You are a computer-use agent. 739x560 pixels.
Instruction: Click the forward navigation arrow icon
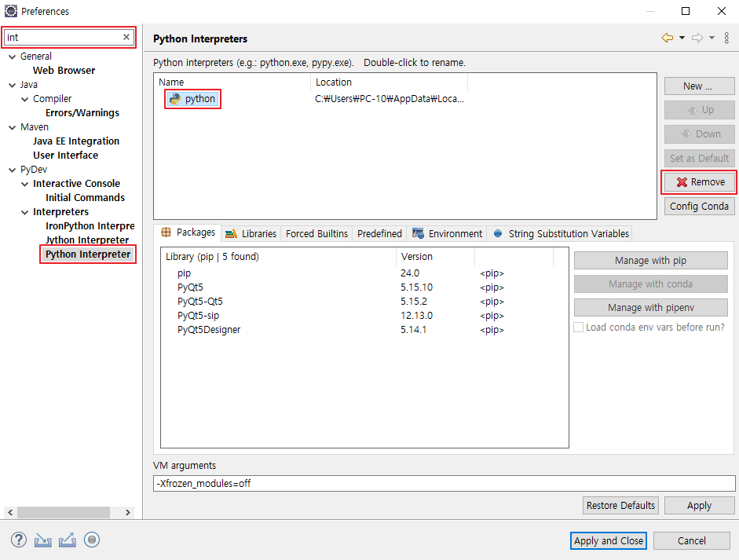click(697, 38)
